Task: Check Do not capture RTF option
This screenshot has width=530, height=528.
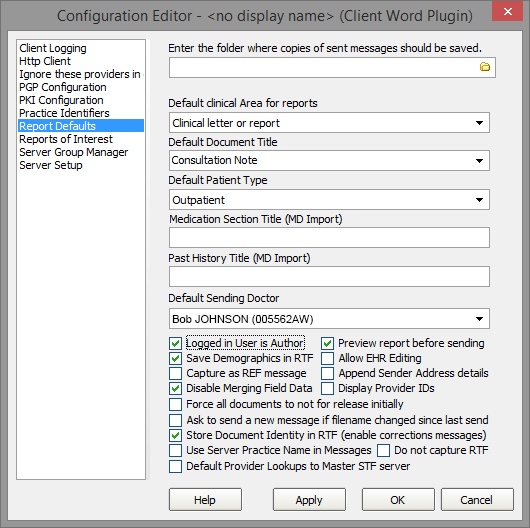Action: (x=383, y=450)
